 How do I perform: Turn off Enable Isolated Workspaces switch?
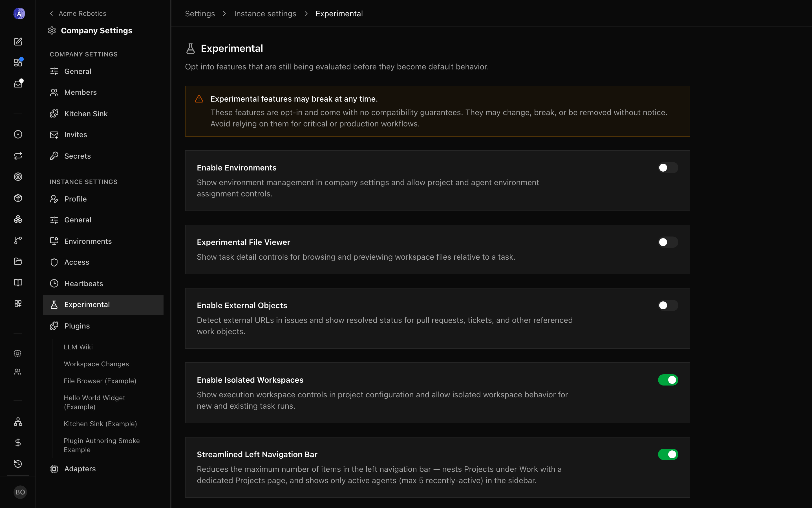pyautogui.click(x=668, y=380)
